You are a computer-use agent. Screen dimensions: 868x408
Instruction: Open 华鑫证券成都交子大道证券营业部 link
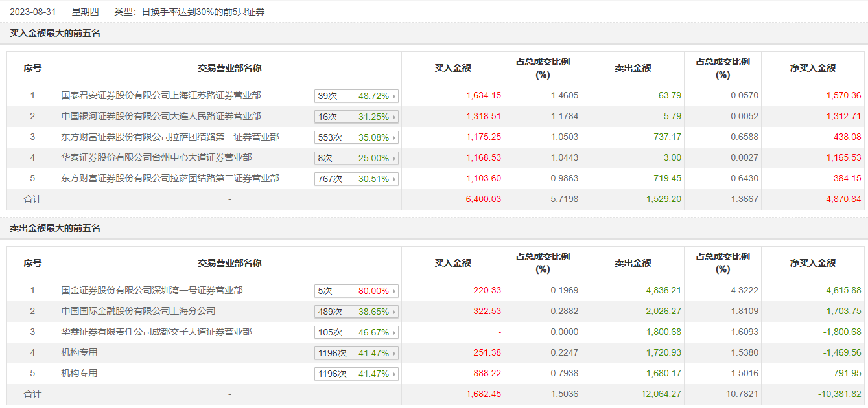click(x=157, y=332)
